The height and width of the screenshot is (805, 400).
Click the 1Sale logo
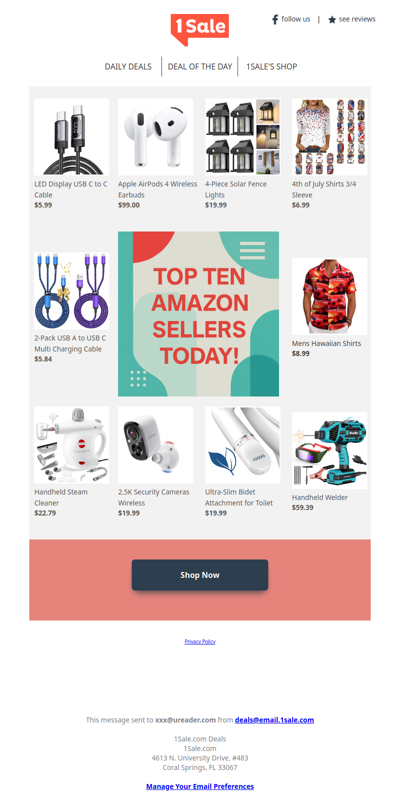200,29
